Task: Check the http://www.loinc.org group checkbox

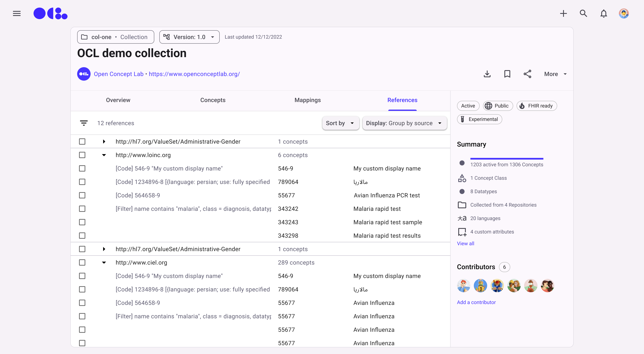Action: (x=82, y=155)
